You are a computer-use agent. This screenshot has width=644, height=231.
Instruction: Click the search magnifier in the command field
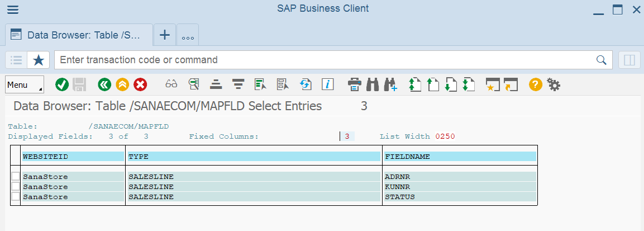[602, 60]
